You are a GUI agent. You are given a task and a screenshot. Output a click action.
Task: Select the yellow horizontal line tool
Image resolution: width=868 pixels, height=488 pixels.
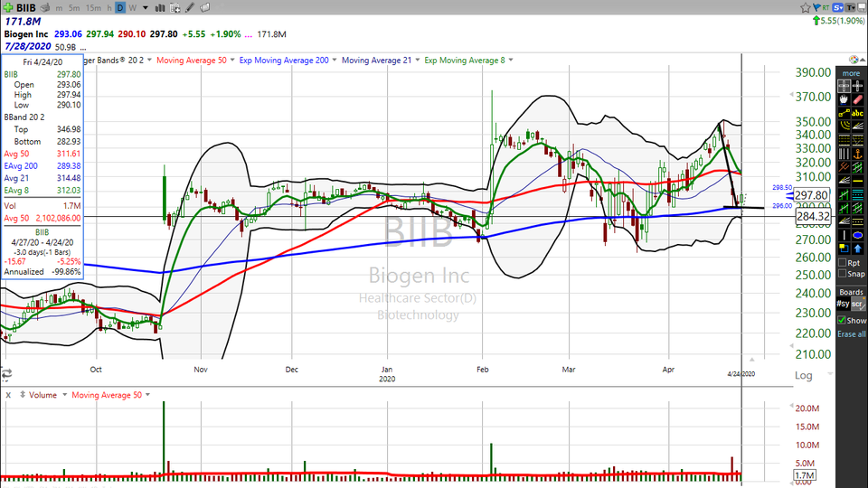[858, 181]
